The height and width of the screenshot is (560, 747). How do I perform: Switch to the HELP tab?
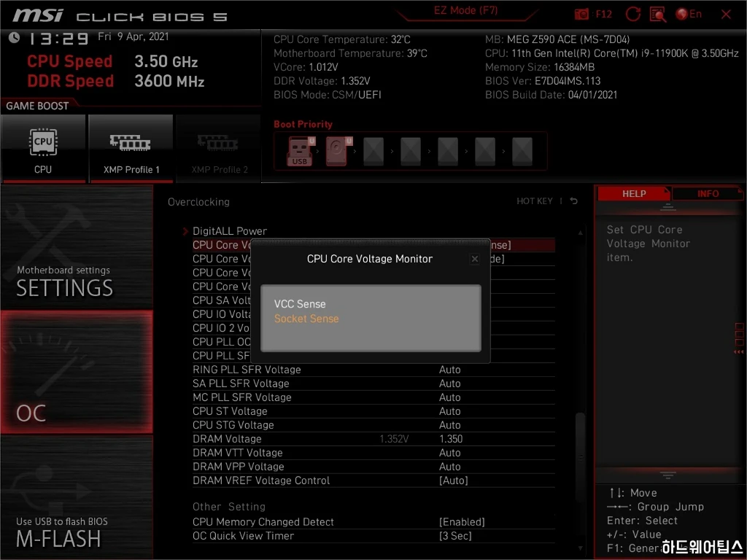tap(634, 193)
